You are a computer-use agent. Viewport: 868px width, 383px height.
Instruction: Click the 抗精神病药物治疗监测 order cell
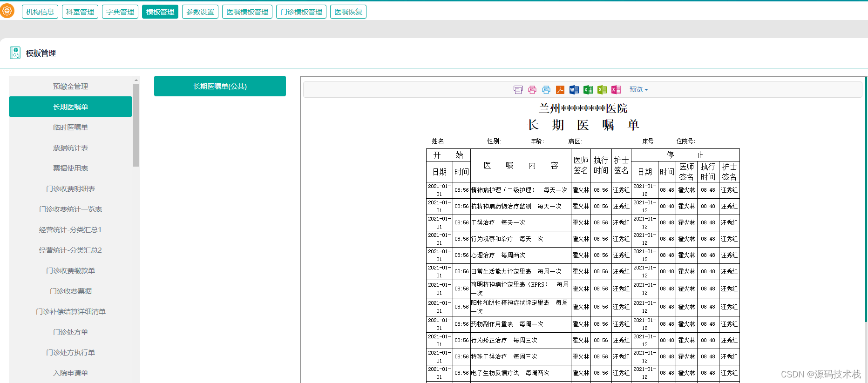pos(521,206)
